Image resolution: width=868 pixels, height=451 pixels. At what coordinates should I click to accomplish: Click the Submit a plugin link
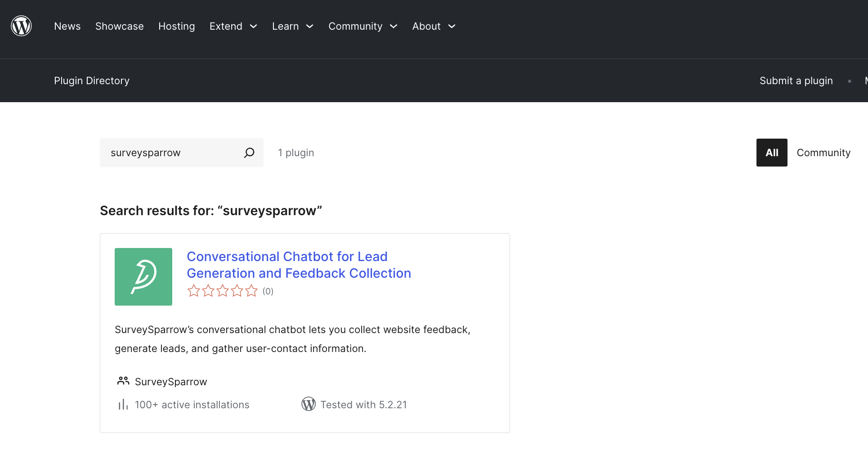point(796,81)
